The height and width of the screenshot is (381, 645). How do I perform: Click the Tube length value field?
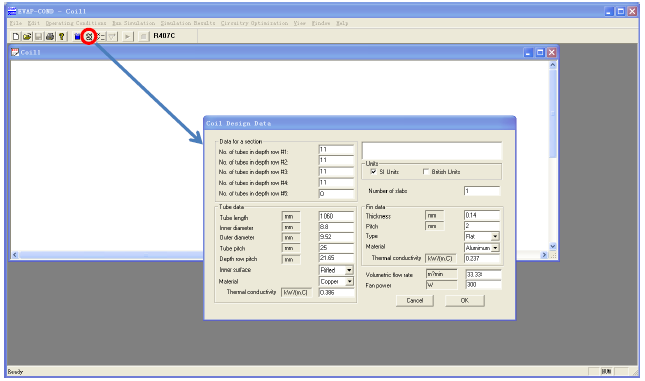pyautogui.click(x=336, y=216)
